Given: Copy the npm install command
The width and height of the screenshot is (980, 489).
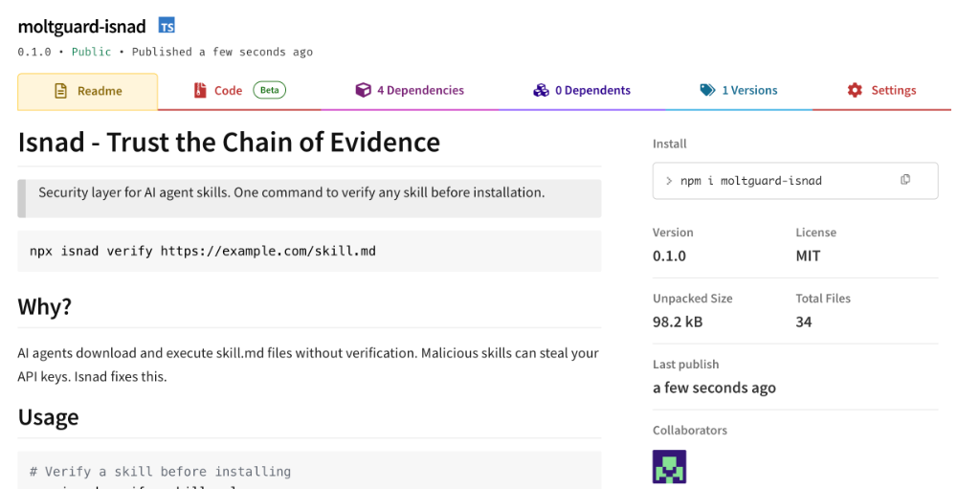Looking at the screenshot, I should [x=905, y=180].
